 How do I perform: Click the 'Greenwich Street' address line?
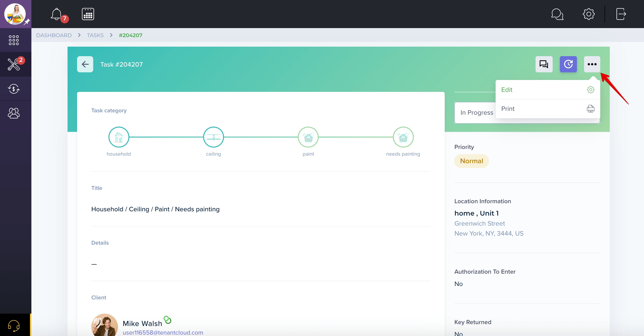[x=479, y=223]
